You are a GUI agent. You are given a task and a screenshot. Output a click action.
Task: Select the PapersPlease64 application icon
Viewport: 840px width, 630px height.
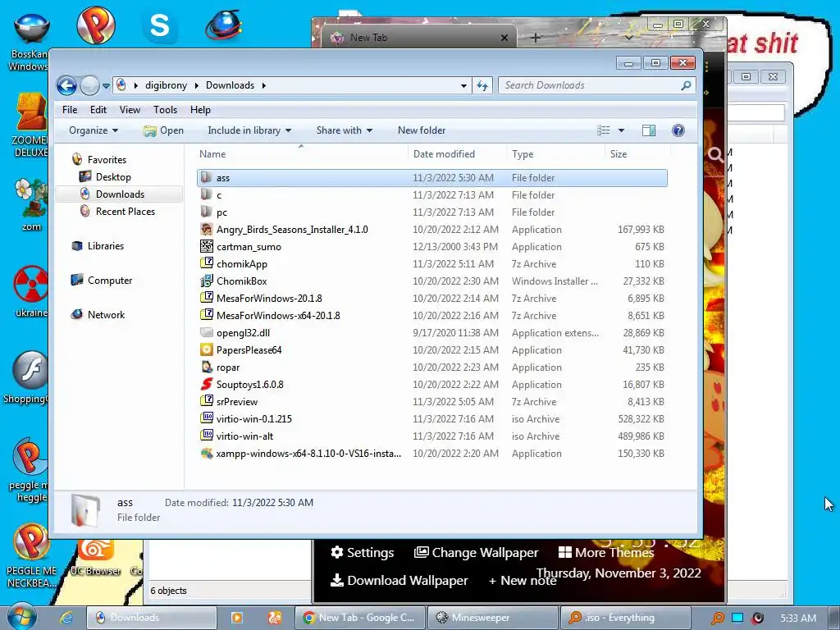[206, 349]
